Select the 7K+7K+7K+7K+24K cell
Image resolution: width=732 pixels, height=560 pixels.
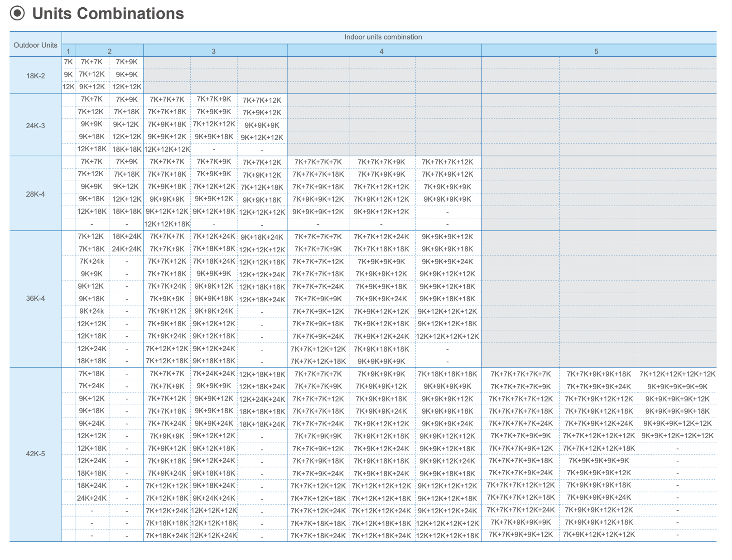click(x=520, y=423)
